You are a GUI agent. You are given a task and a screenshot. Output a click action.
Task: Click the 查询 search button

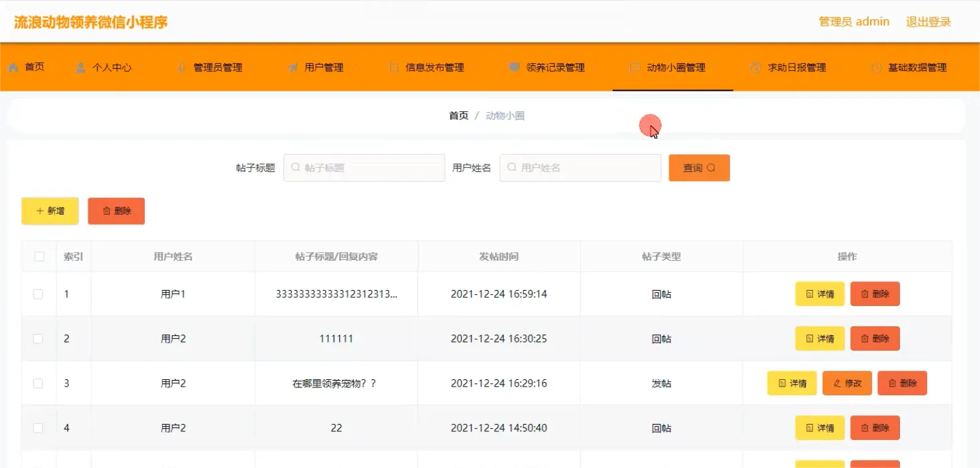click(x=699, y=168)
